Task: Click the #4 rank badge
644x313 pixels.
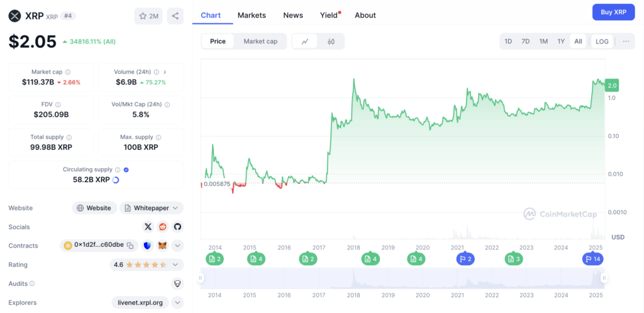Action: [x=68, y=16]
